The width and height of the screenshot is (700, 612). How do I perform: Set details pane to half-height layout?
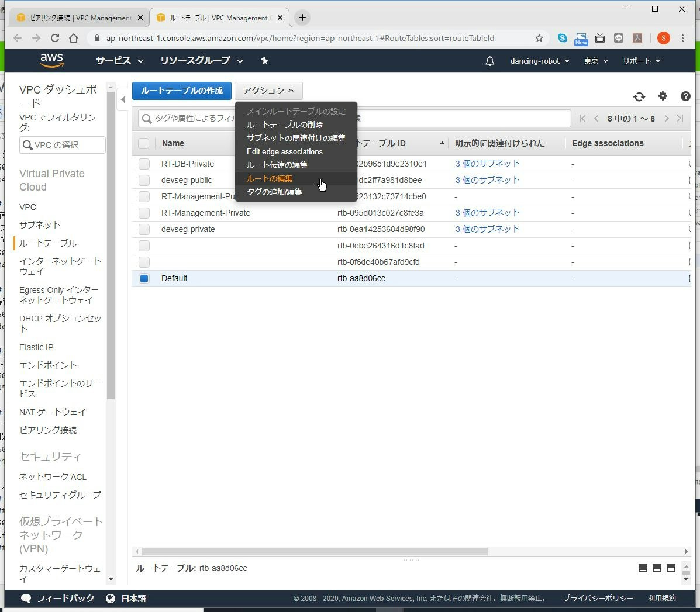(x=657, y=568)
